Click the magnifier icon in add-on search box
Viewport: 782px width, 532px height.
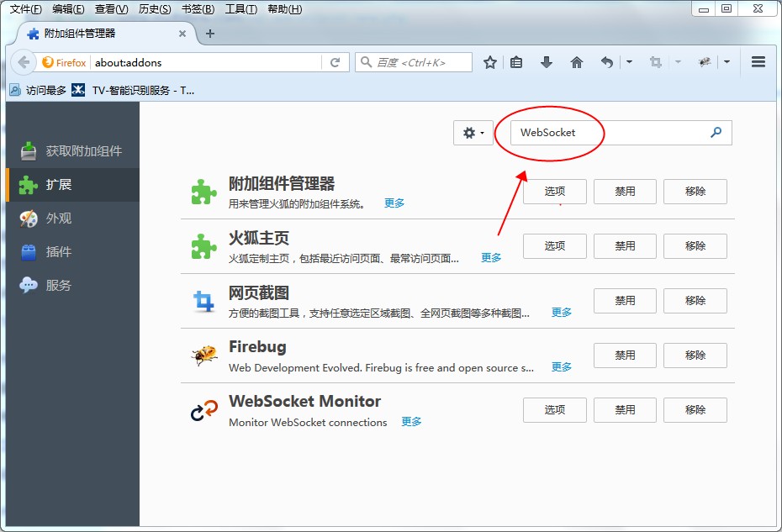point(716,132)
